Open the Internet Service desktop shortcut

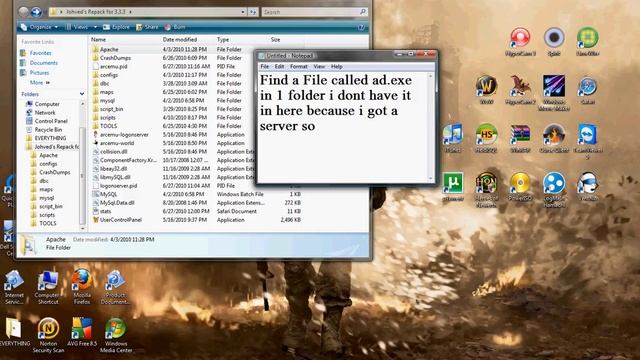pos(14,287)
